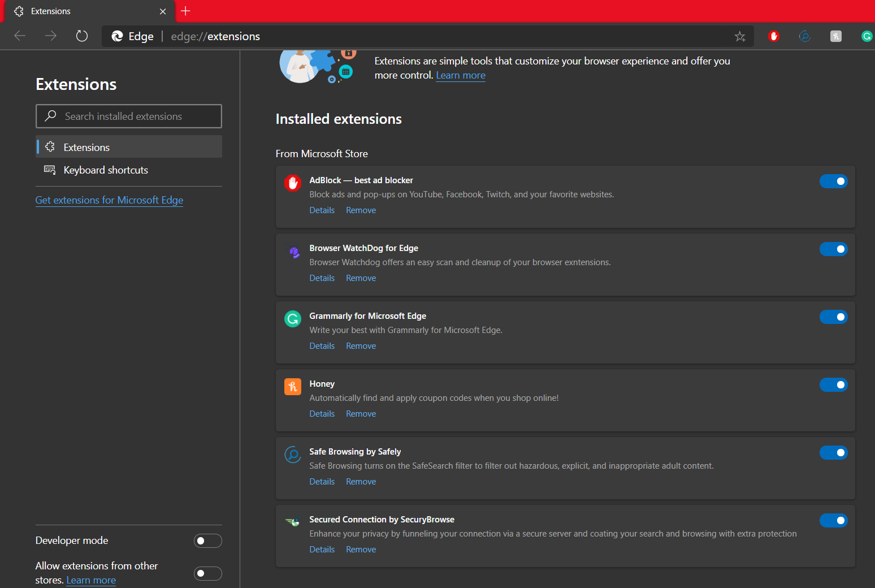Click the AdBlock red hand icon in list

coord(293,183)
